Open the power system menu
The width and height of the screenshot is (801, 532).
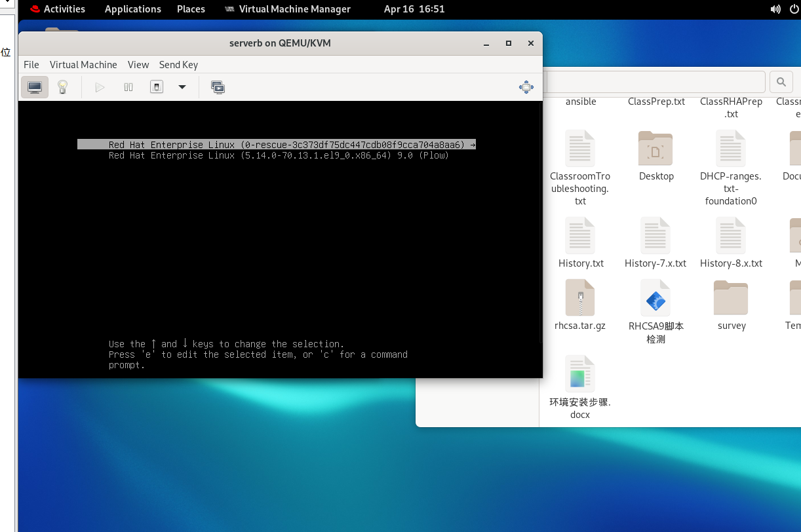(x=794, y=9)
